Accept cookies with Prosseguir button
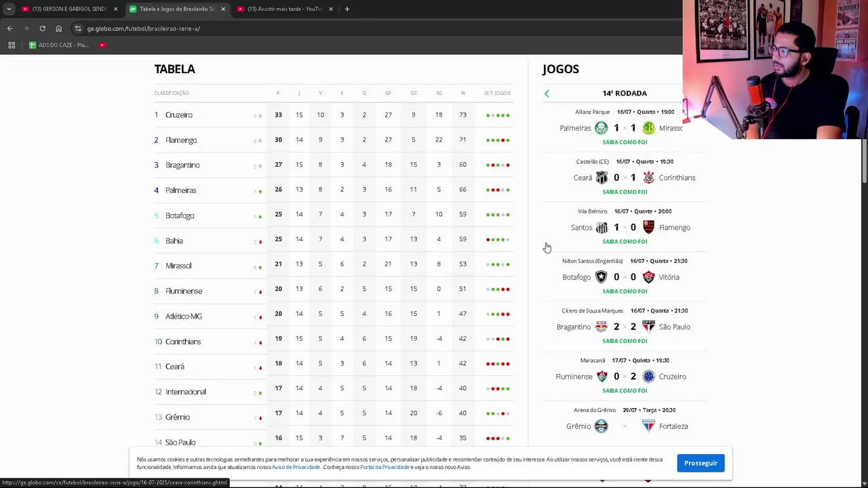Screen dimensions: 868x488 click(x=701, y=463)
